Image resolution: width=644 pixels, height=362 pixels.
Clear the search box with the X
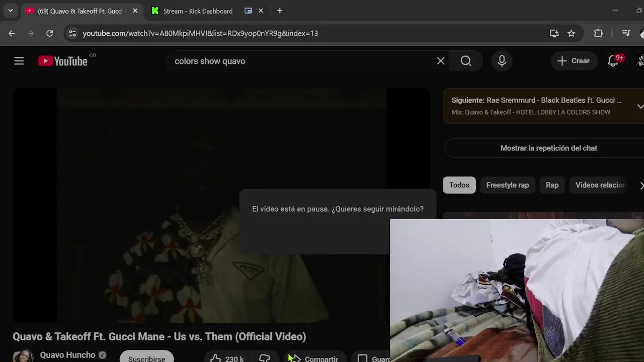tap(441, 61)
